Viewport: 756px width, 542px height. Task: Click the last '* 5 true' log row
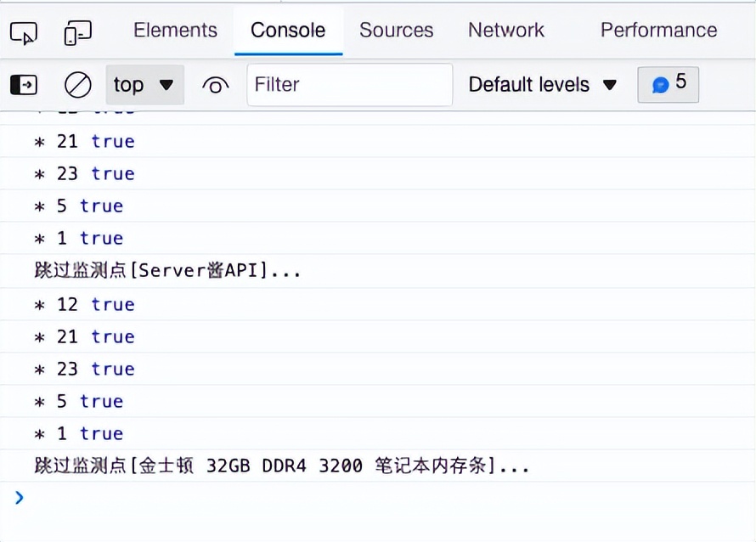pos(378,401)
